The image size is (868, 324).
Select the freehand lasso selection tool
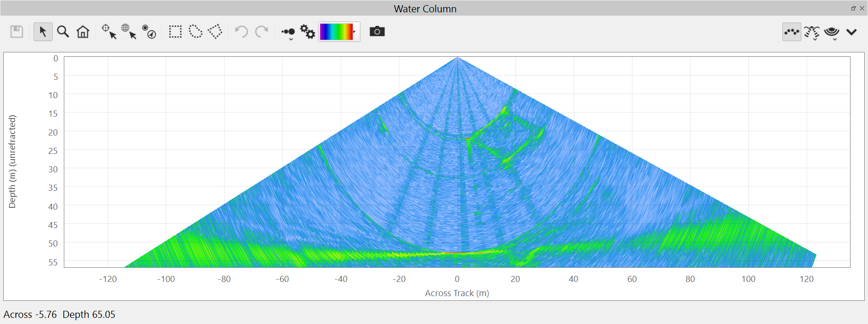pyautogui.click(x=195, y=32)
